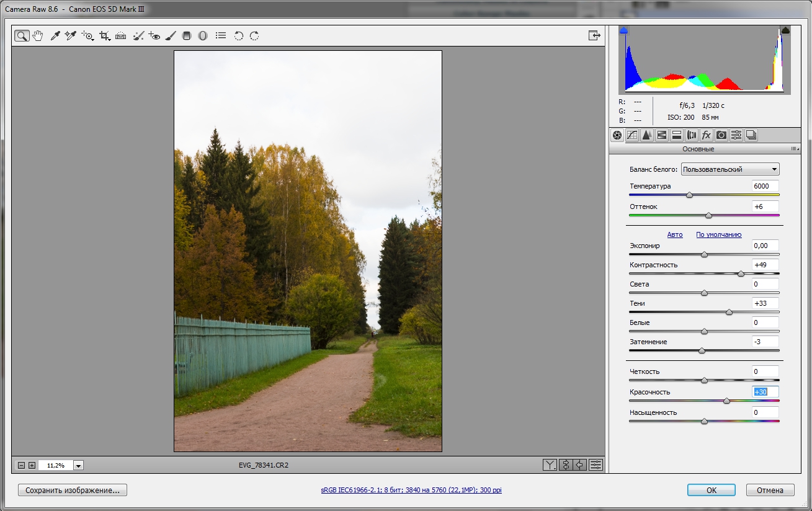Viewport: 812px width, 511px height.
Task: Click the По умолчанию link
Action: pos(718,234)
